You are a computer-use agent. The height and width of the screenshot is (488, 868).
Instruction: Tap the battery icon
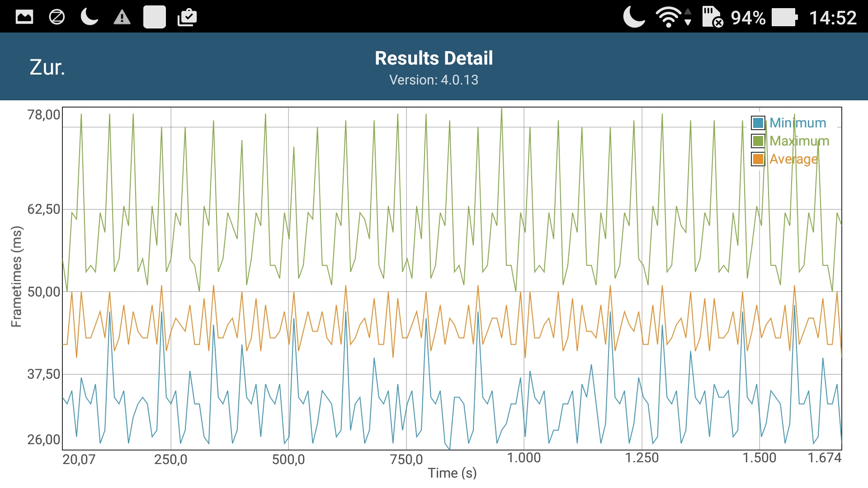point(785,18)
